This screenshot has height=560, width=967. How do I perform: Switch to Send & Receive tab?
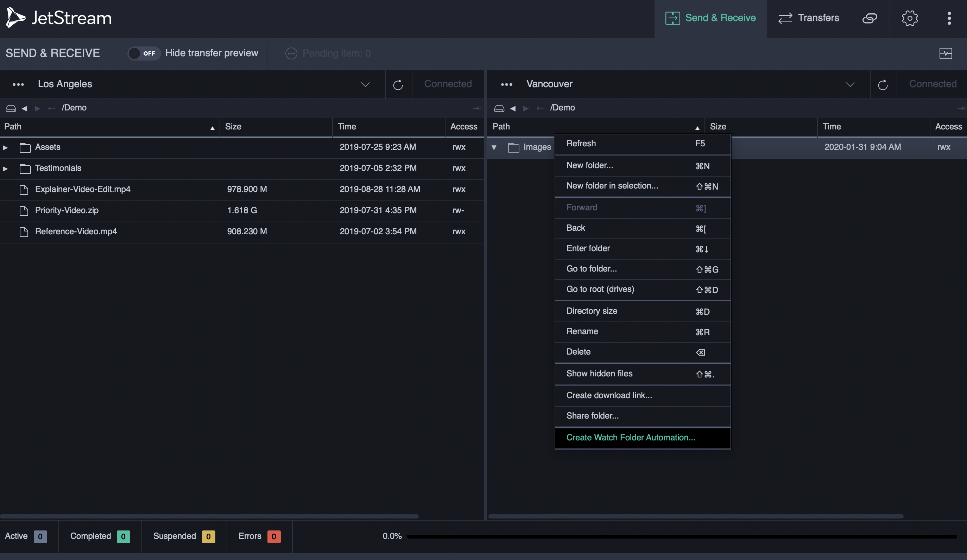point(710,18)
